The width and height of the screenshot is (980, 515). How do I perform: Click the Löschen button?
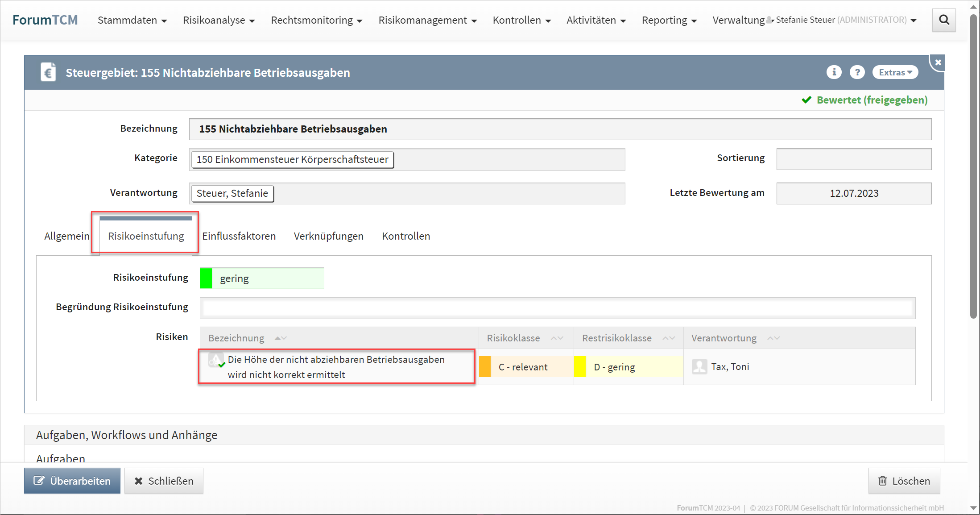[x=904, y=481]
